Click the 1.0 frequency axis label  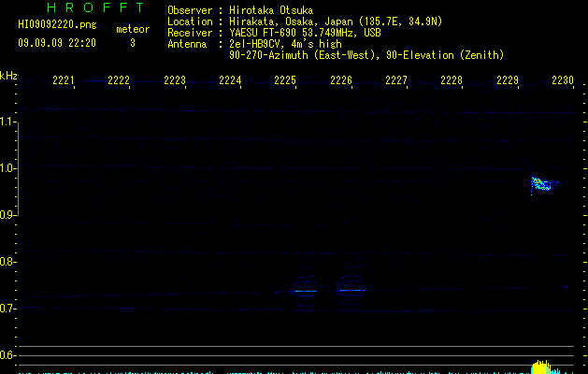point(7,168)
